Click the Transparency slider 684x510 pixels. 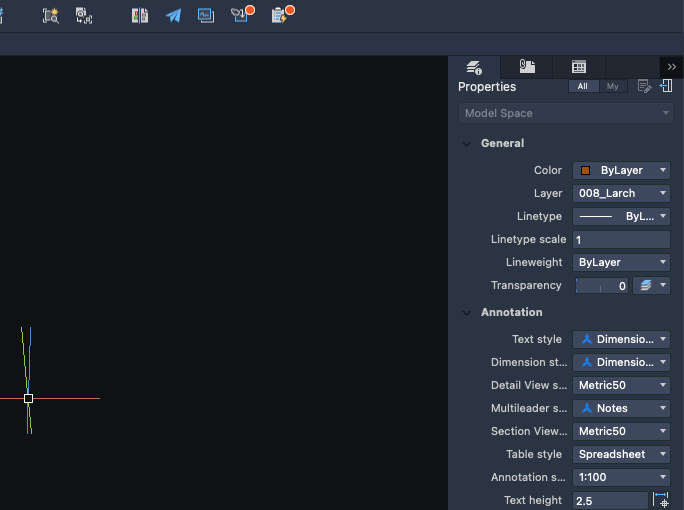coord(602,286)
